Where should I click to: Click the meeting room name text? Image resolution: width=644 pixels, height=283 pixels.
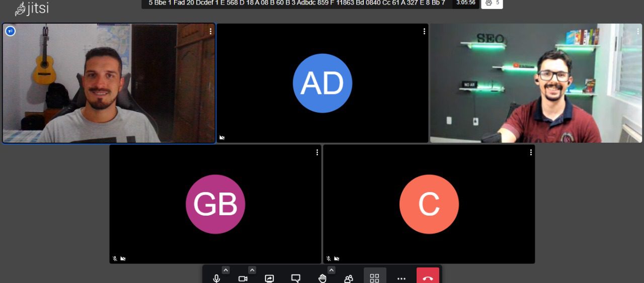(297, 3)
